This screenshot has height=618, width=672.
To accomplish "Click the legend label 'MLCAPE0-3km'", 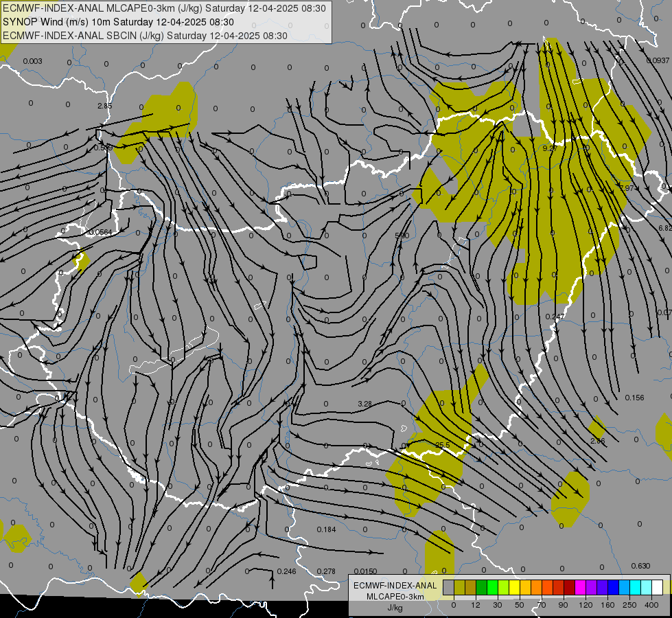I will (x=395, y=597).
